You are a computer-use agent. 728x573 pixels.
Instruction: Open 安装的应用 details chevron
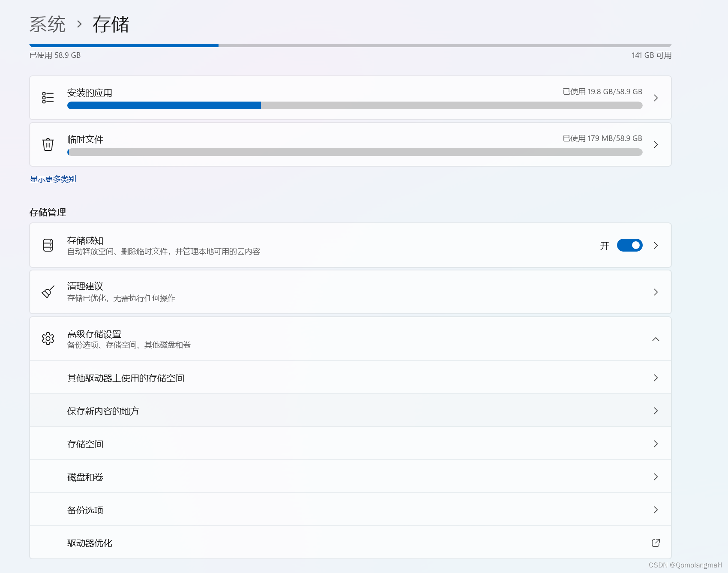click(x=656, y=98)
